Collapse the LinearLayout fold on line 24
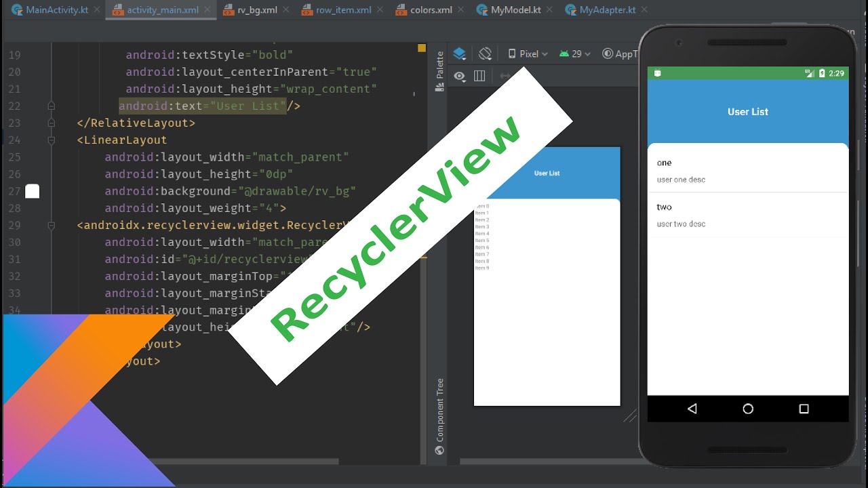 click(x=52, y=140)
